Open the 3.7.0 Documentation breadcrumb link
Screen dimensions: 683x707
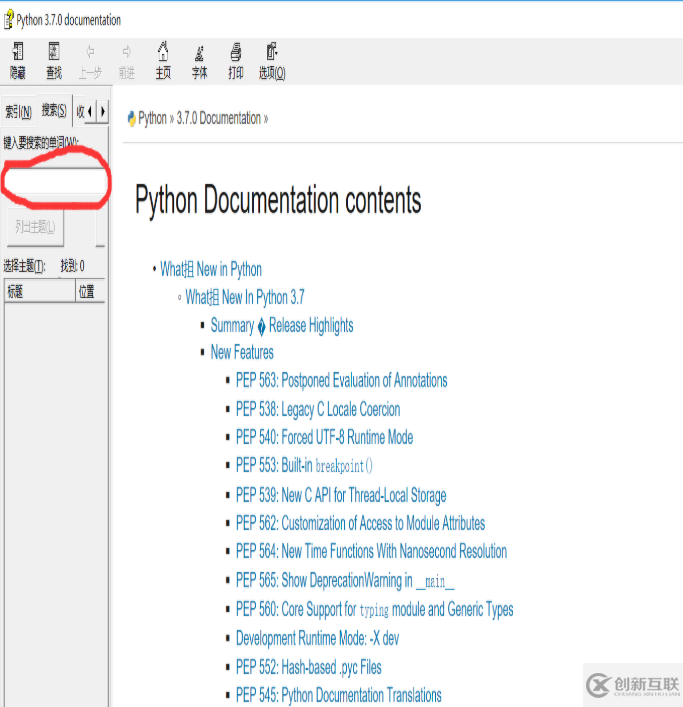219,119
